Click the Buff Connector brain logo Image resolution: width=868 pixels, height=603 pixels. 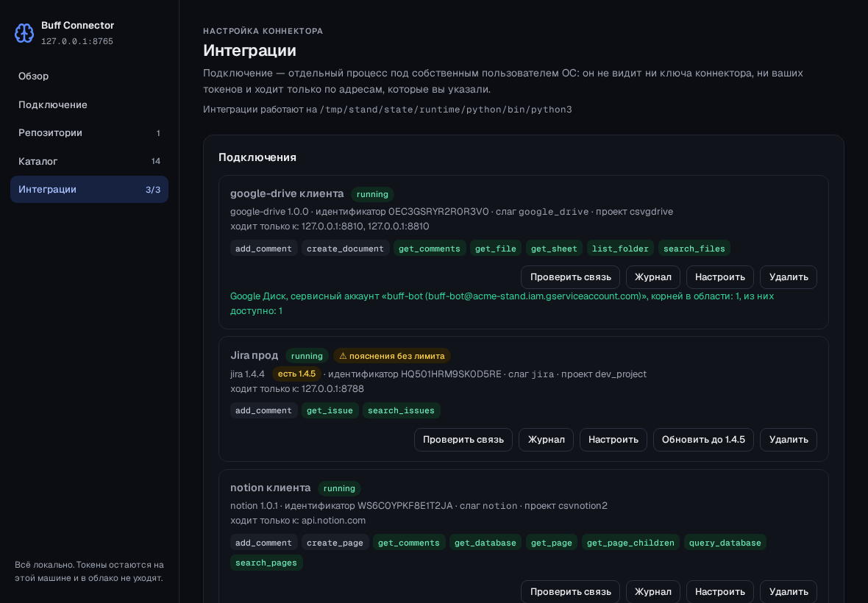24,33
